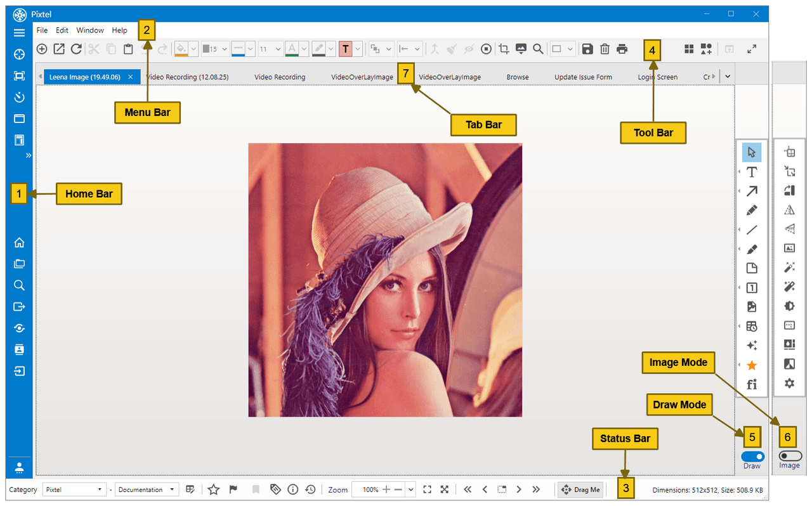
Task: Switch to the Login Screen tab
Action: pos(658,77)
